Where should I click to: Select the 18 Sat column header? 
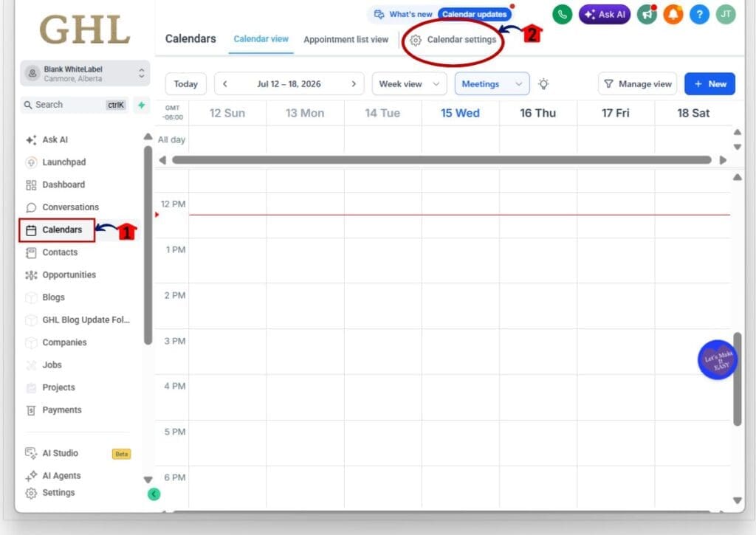click(693, 113)
